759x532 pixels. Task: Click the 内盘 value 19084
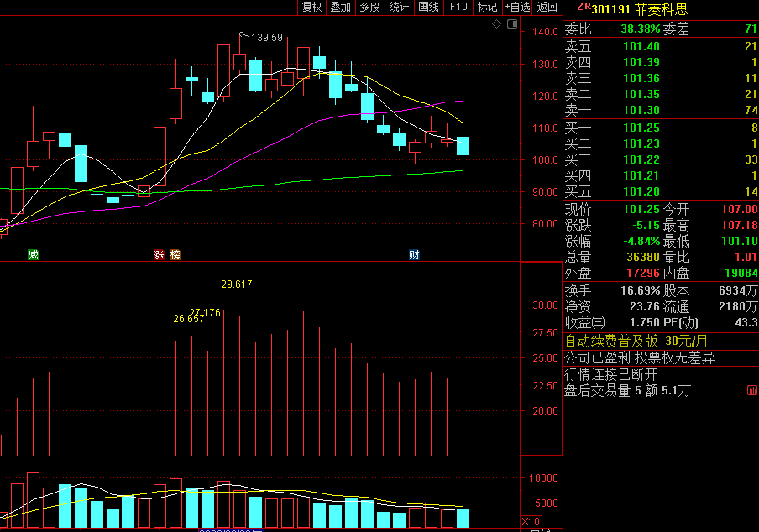(x=741, y=273)
